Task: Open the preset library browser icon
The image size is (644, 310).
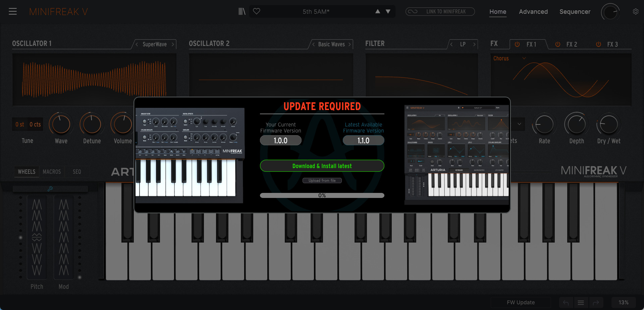Action: [242, 11]
